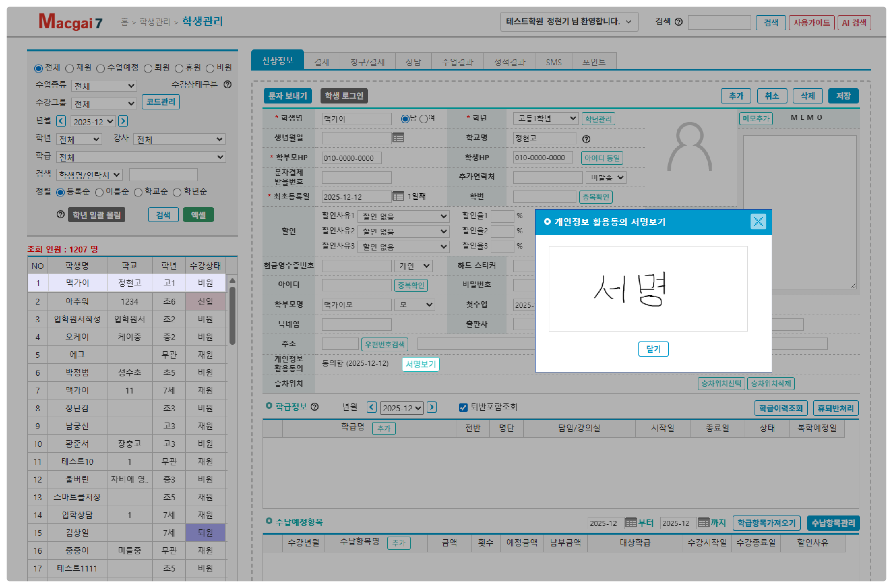Viewport: 893px width, 588px height.
Task: Choose 이름순 sort radio option
Action: tap(99, 192)
